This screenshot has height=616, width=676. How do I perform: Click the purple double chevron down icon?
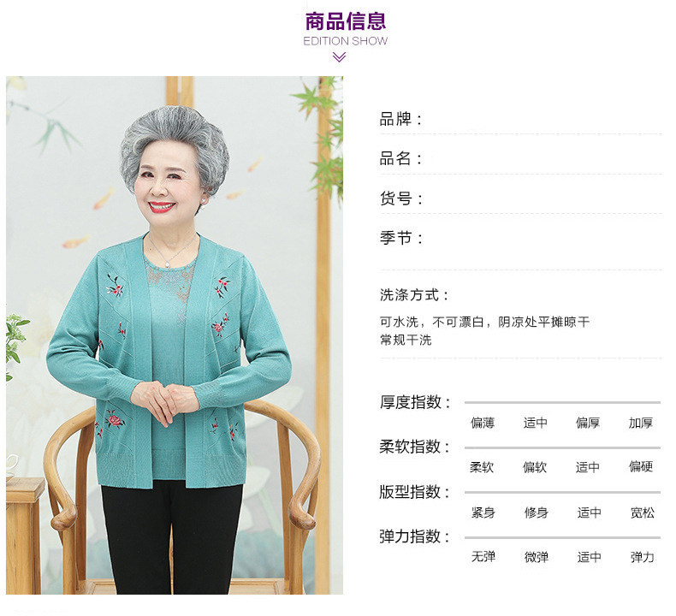click(340, 57)
